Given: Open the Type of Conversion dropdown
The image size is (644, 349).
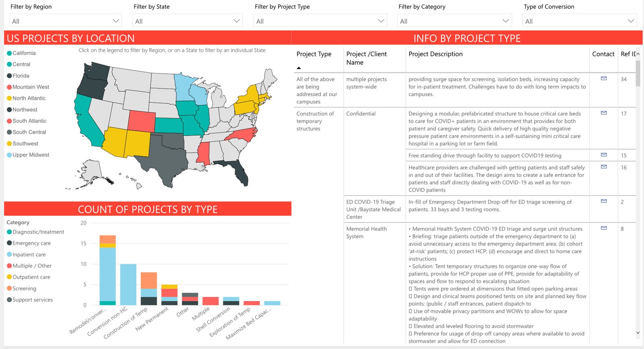Looking at the screenshot, I should tap(580, 21).
